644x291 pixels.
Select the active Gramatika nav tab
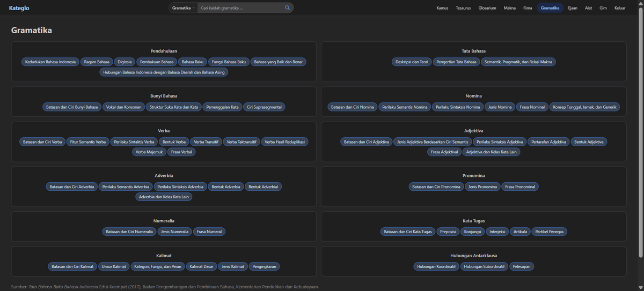coord(550,8)
